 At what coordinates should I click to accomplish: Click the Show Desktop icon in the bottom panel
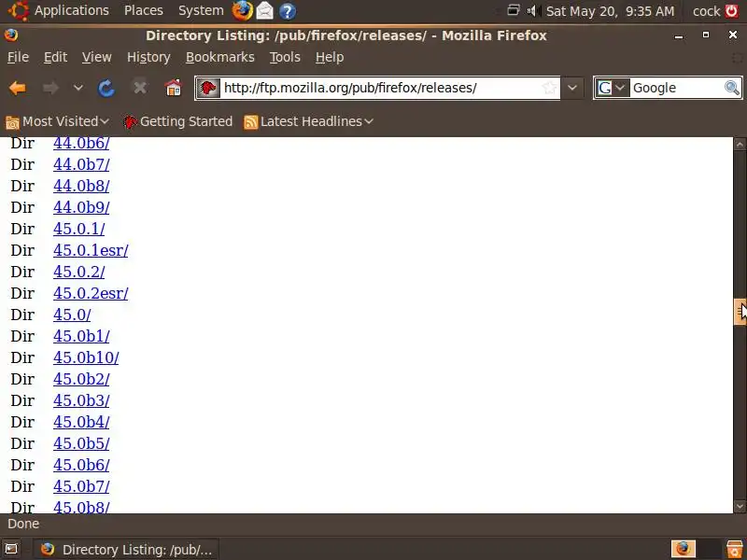point(11,549)
